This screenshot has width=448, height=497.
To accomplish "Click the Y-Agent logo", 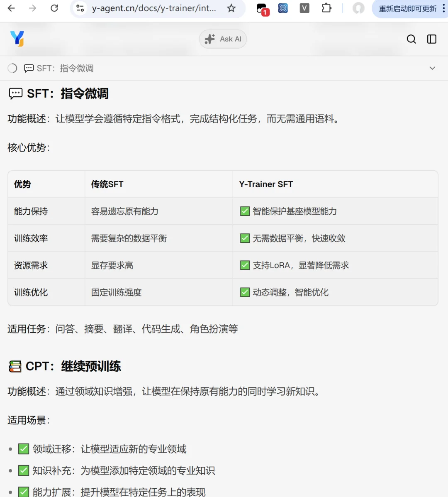I will [x=17, y=39].
